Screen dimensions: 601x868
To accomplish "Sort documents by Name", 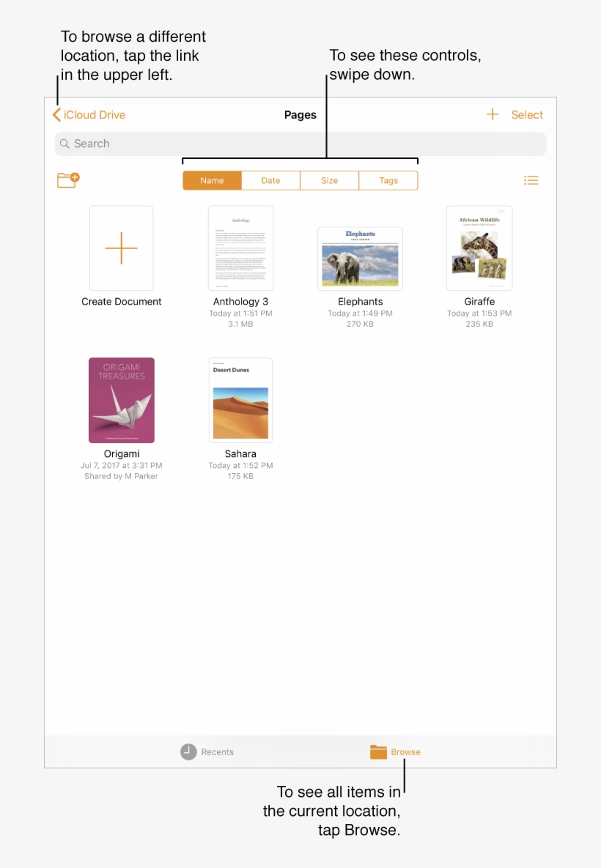I will [212, 179].
